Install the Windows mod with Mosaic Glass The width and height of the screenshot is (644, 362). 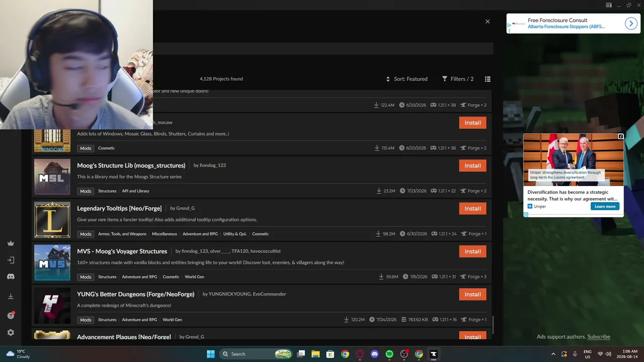coord(472,123)
